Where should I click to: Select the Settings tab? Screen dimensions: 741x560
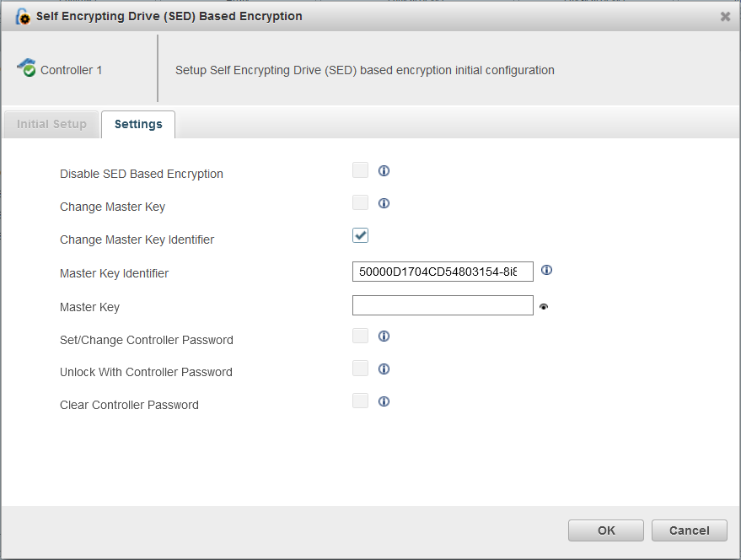pos(137,124)
